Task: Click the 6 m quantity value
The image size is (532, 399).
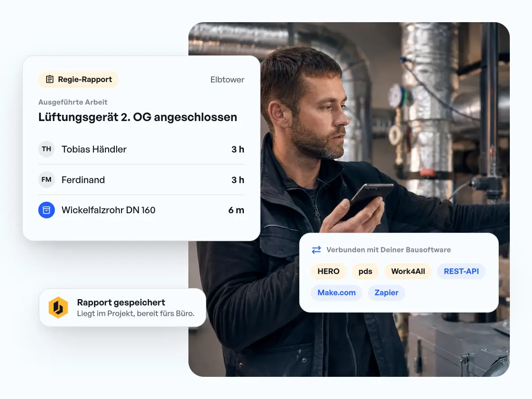Action: (x=236, y=210)
